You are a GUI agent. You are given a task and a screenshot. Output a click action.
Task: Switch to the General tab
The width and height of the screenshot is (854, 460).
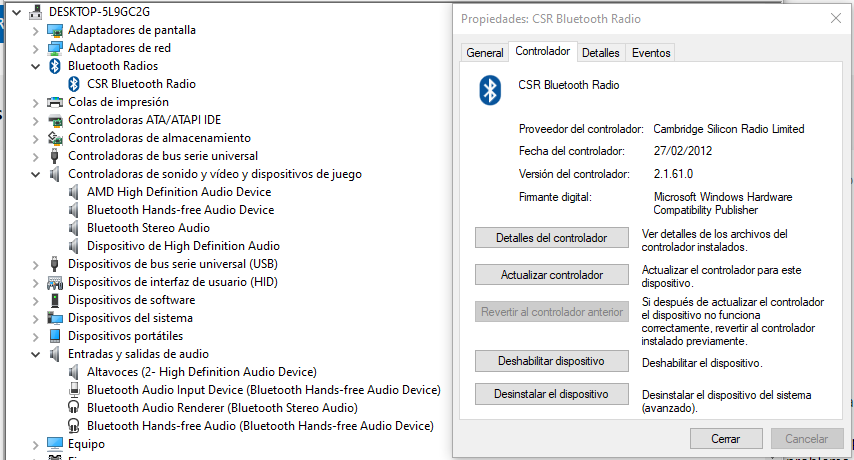click(x=485, y=53)
